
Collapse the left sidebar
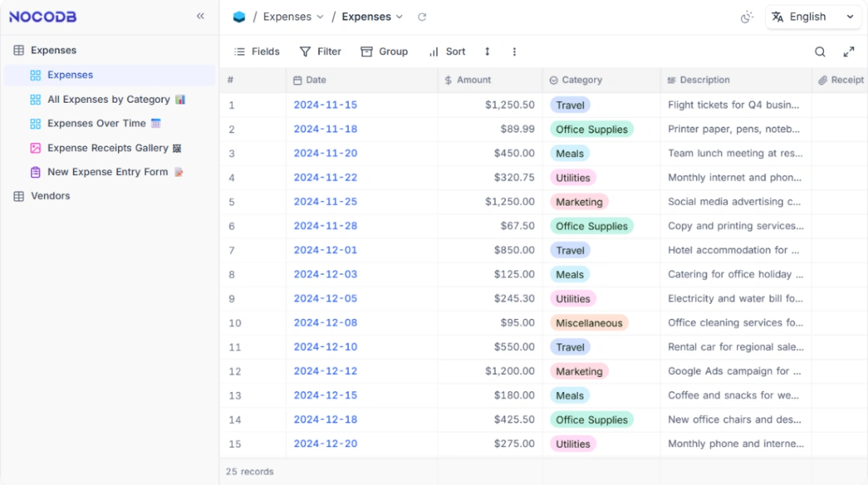pos(200,14)
